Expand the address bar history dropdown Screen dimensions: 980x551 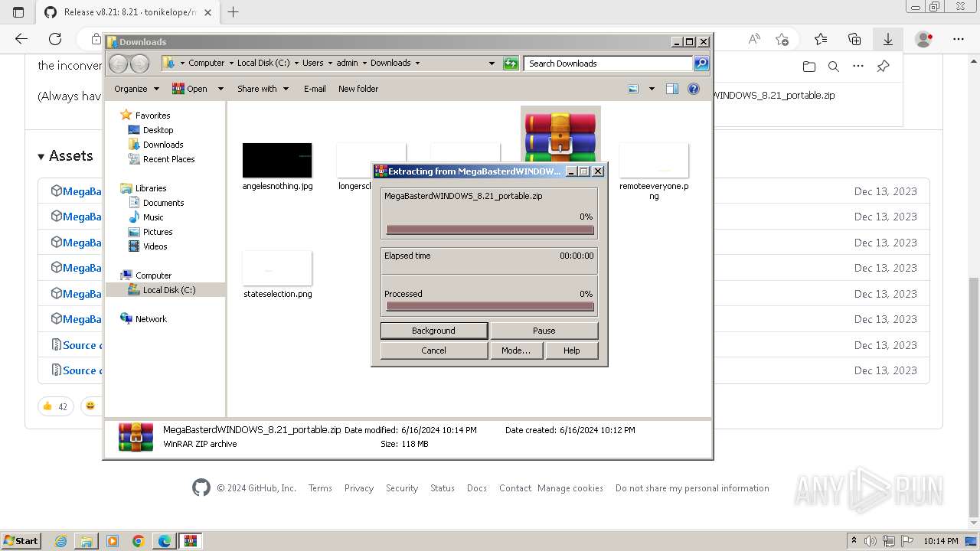click(x=492, y=64)
